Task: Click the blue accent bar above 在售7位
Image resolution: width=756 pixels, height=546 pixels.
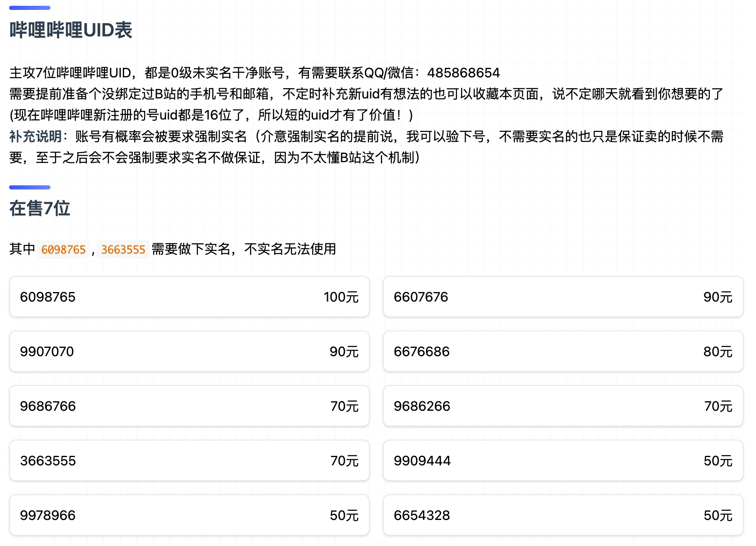Action: [x=30, y=187]
